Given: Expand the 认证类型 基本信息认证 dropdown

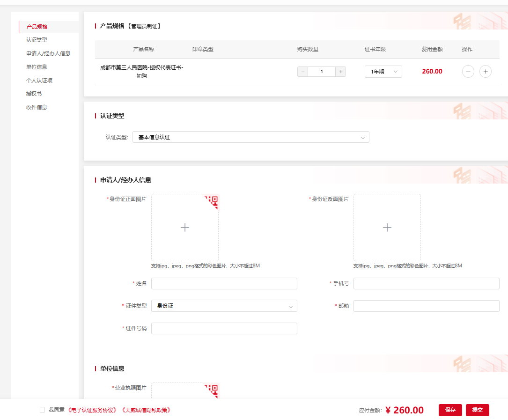Looking at the screenshot, I should [x=250, y=137].
